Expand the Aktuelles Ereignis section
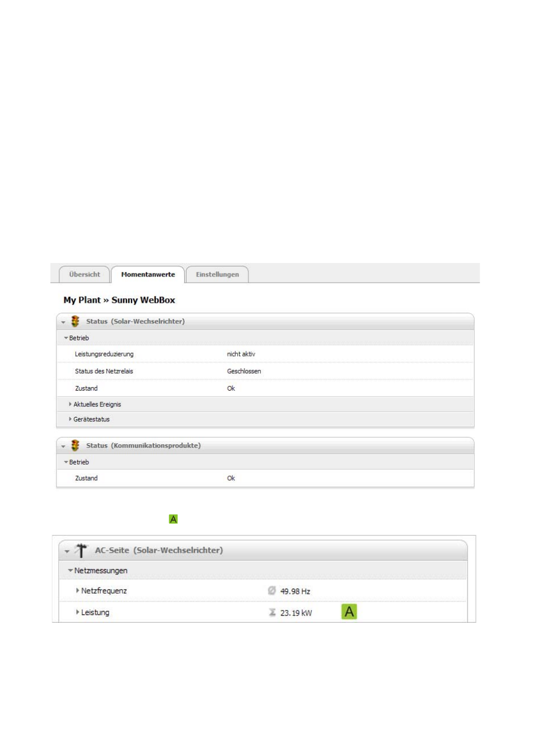534x756 pixels. point(70,404)
